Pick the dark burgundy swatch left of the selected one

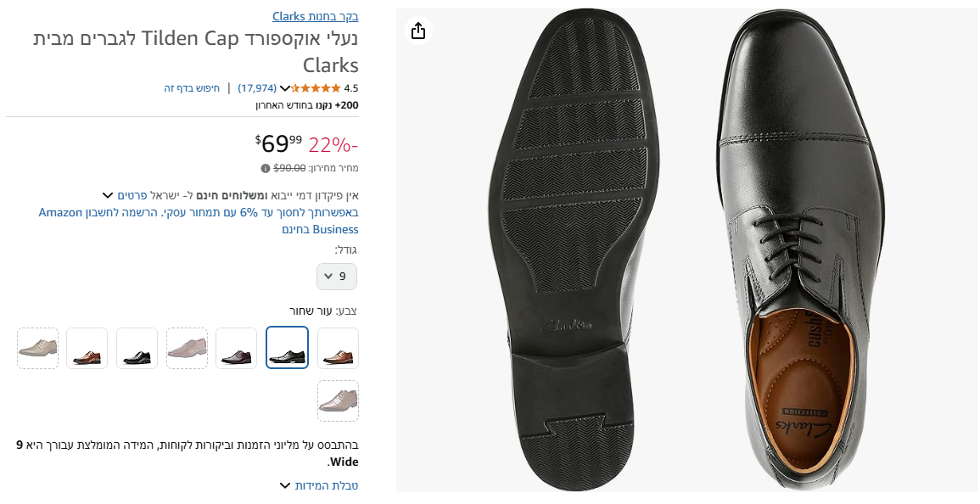tap(237, 348)
